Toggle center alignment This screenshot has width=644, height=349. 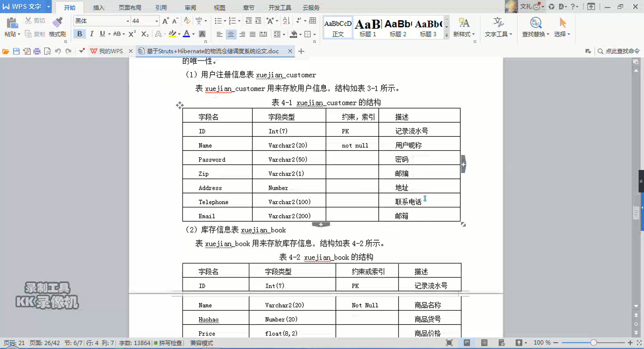tap(231, 34)
